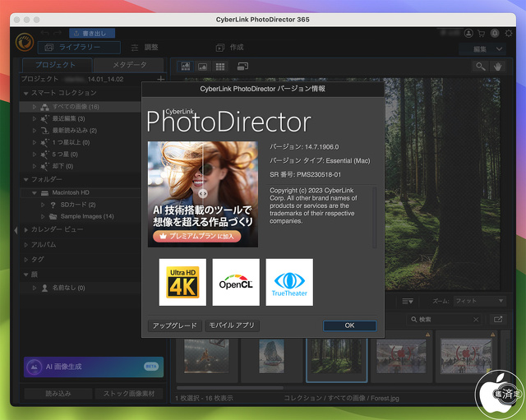
Task: Collapse the left panel arrow
Action: [16, 230]
